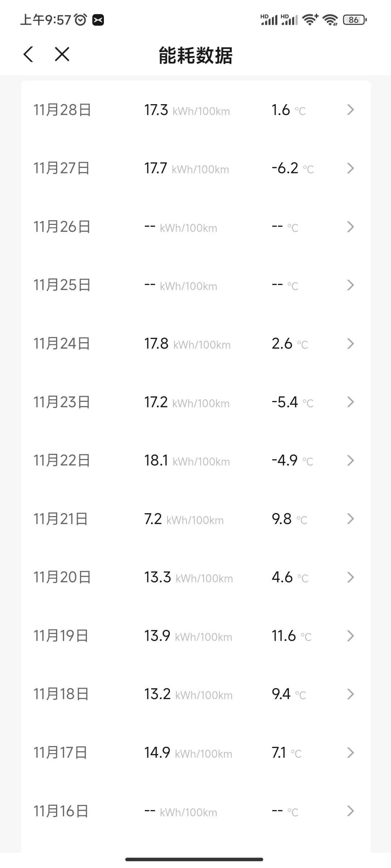The image size is (391, 868).
Task: Tap chevron on 11月19日 row
Action: click(x=350, y=636)
